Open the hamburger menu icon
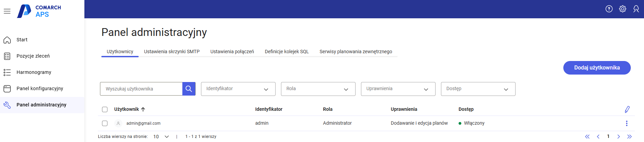Screen dimensions: 644x142 coord(7,11)
